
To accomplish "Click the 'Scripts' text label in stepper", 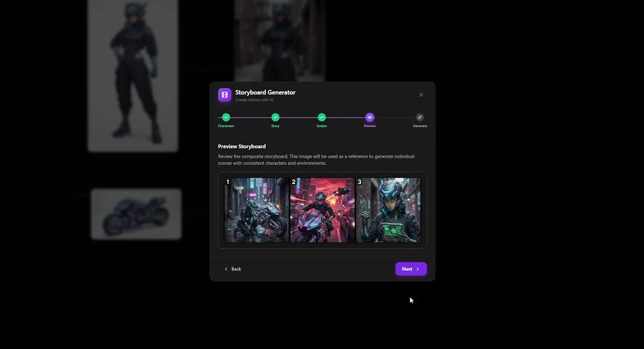I will pos(322,127).
